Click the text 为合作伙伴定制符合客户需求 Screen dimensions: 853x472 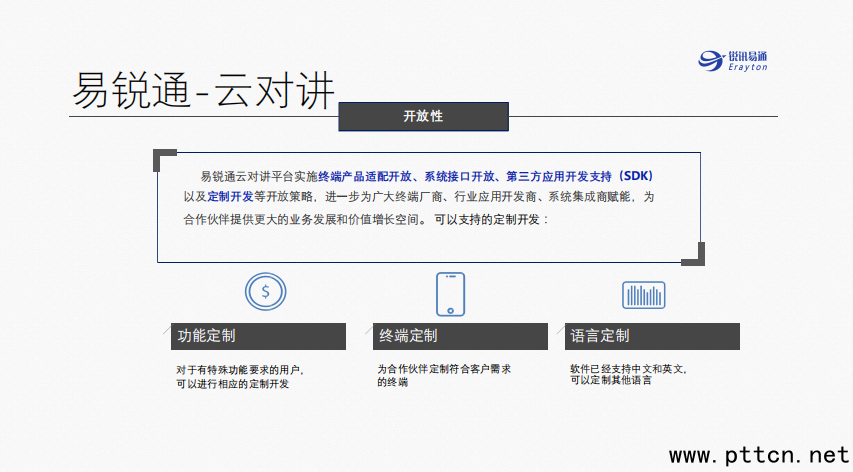[x=444, y=369]
